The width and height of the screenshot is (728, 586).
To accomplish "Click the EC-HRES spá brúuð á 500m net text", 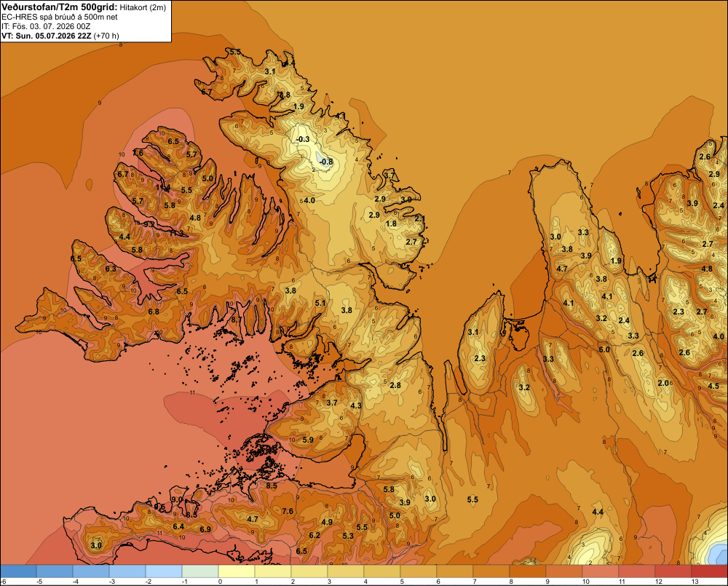I will coord(60,17).
